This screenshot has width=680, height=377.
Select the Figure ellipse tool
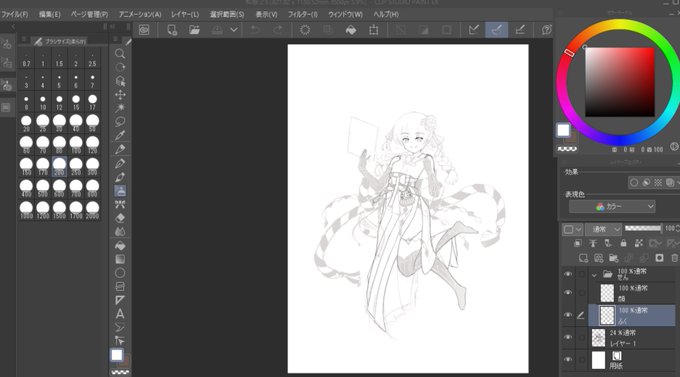point(120,272)
